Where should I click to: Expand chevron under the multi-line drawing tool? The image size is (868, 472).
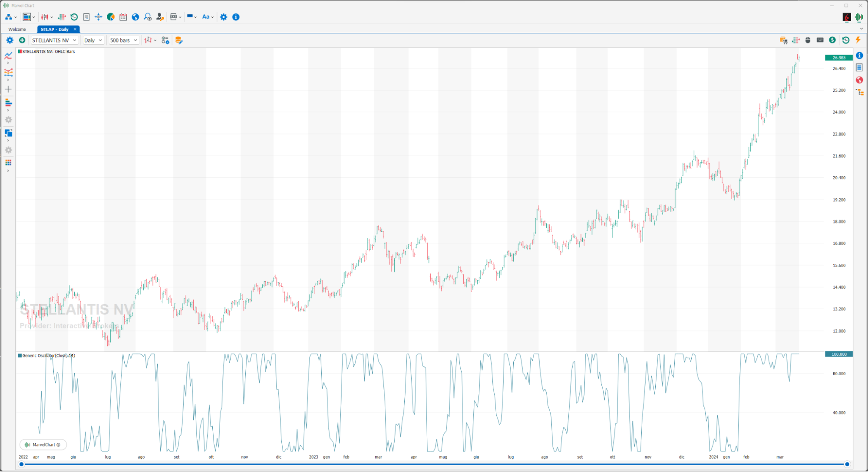point(8,80)
